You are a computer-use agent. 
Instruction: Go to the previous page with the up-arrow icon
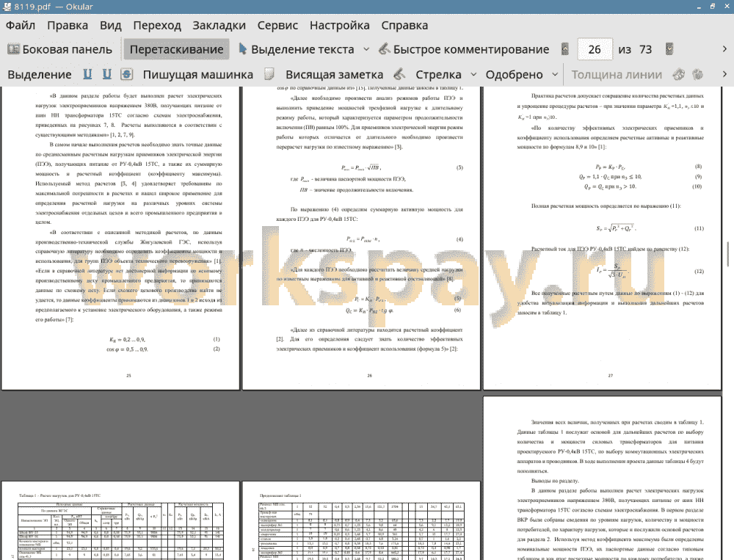[565, 49]
